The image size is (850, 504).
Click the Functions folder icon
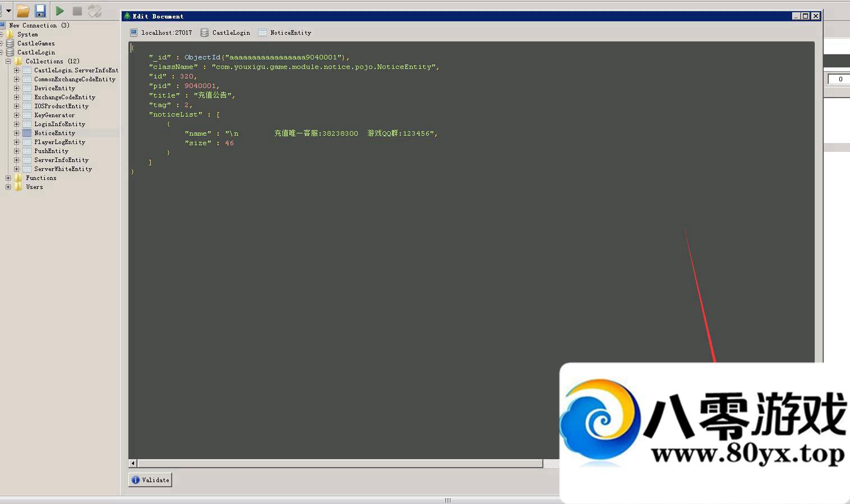[19, 178]
